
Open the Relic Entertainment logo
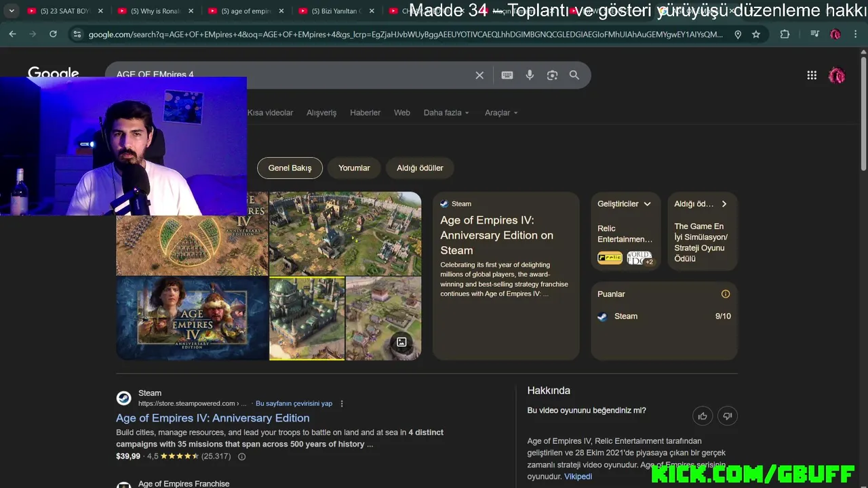coord(610,258)
